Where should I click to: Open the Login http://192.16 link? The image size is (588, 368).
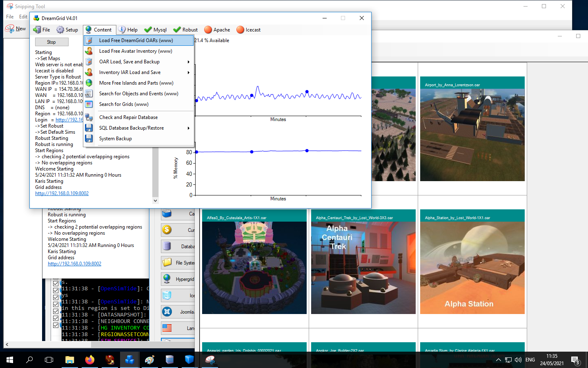pos(69,120)
